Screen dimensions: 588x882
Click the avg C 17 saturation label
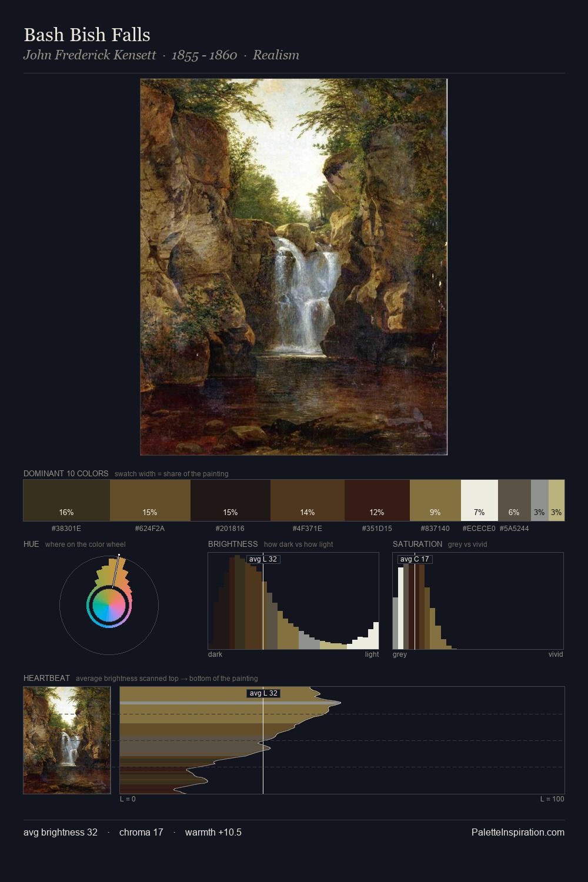pos(415,559)
